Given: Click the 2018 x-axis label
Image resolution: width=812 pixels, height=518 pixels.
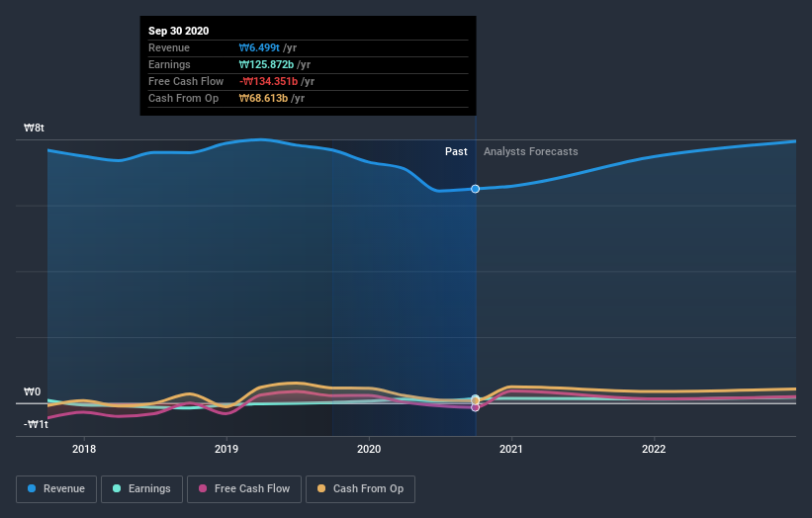Looking at the screenshot, I should pyautogui.click(x=84, y=449).
